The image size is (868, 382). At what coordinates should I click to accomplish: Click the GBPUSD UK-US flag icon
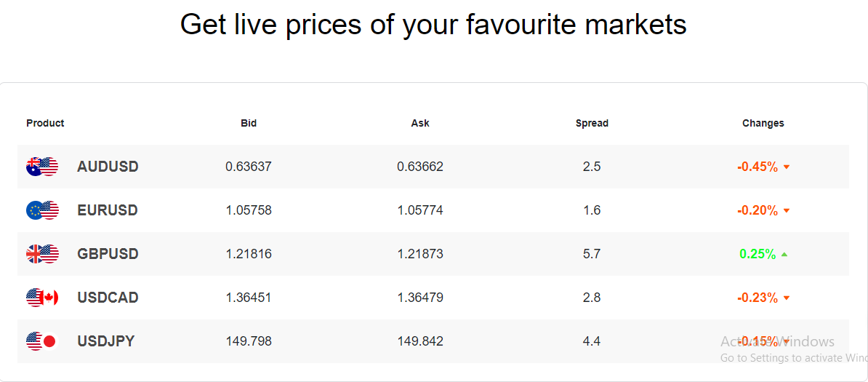(42, 254)
